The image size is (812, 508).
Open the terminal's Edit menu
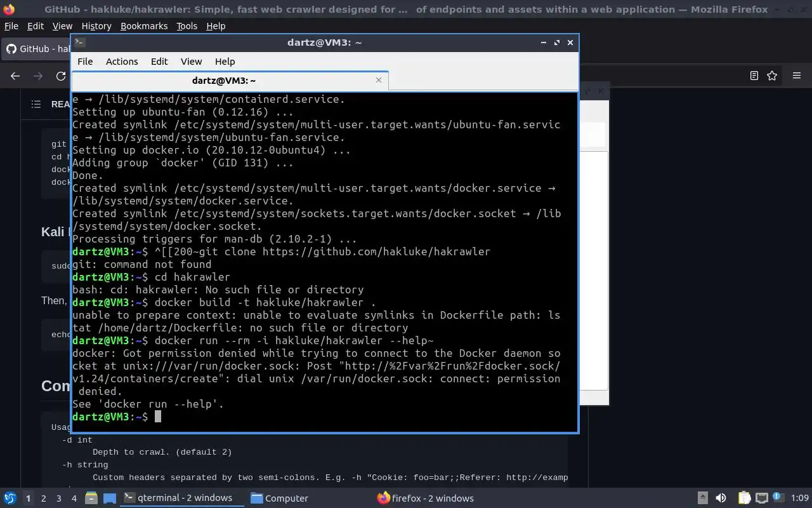[x=159, y=62]
